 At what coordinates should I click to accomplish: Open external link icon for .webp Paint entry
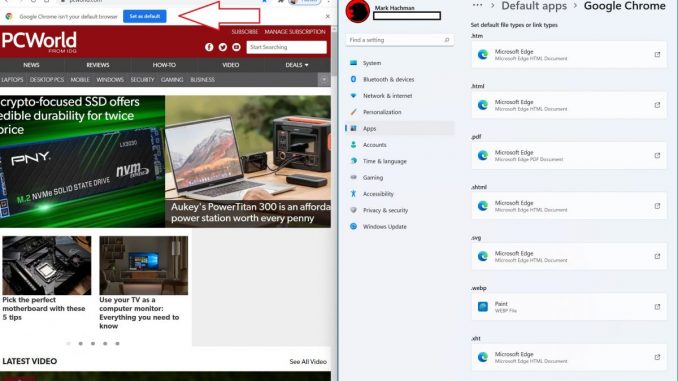coord(657,307)
